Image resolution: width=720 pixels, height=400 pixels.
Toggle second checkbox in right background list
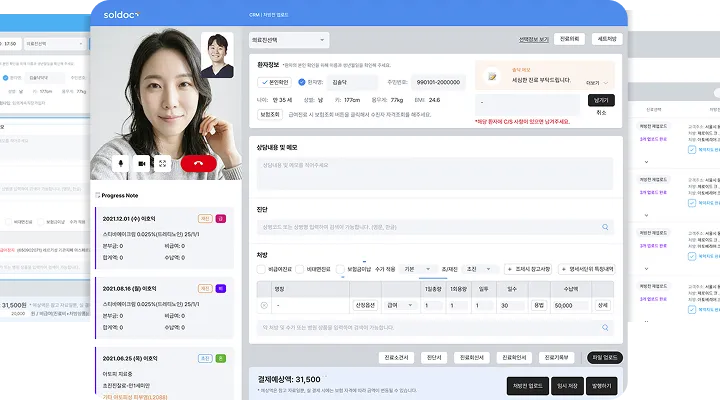(692, 203)
